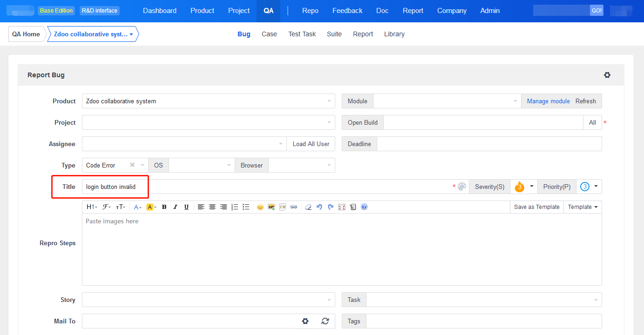Toggle italic formatting in the editor toolbar

(176, 207)
